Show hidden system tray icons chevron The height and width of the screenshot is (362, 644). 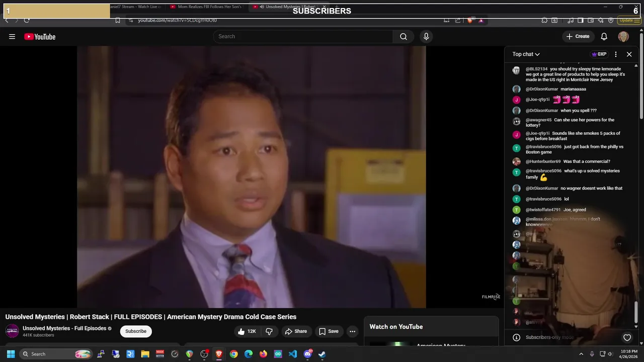[x=581, y=354]
